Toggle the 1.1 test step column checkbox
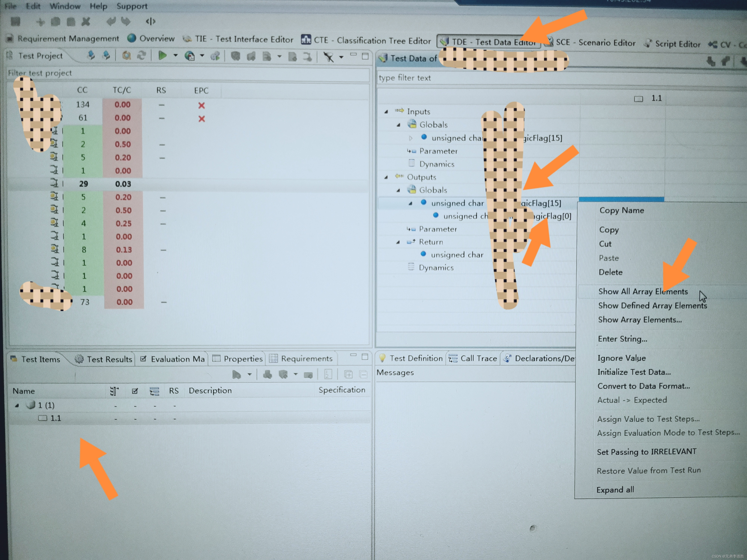Screen dimensions: 747x560 coord(638,99)
